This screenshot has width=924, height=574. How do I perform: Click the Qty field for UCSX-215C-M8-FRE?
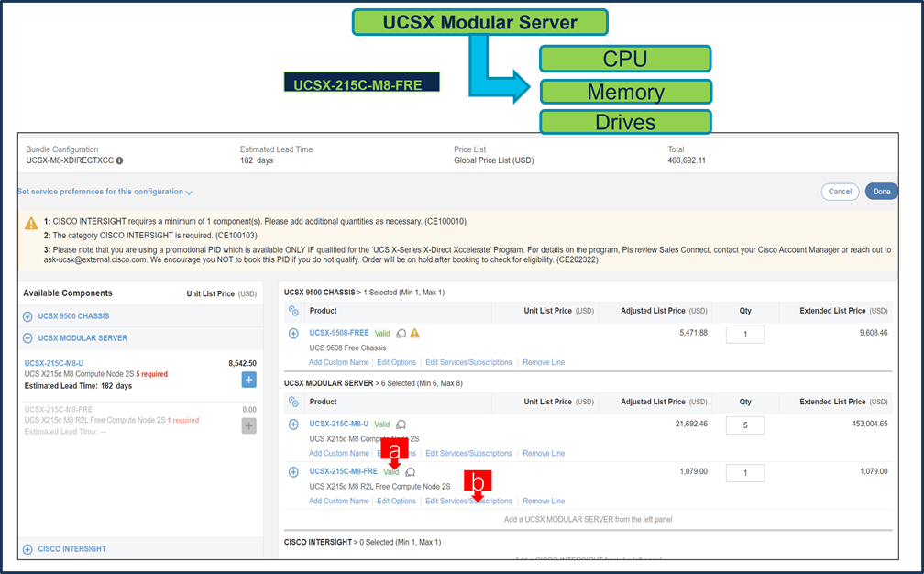pyautogui.click(x=745, y=472)
